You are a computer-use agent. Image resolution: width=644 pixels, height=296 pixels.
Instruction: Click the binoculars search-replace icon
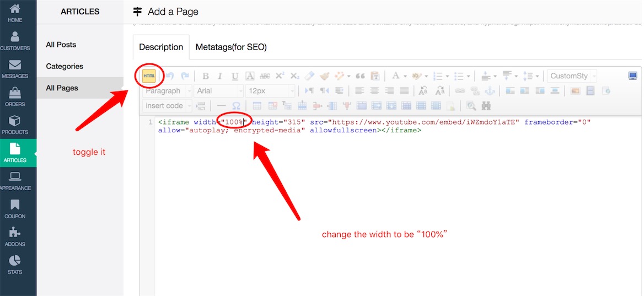pyautogui.click(x=486, y=106)
